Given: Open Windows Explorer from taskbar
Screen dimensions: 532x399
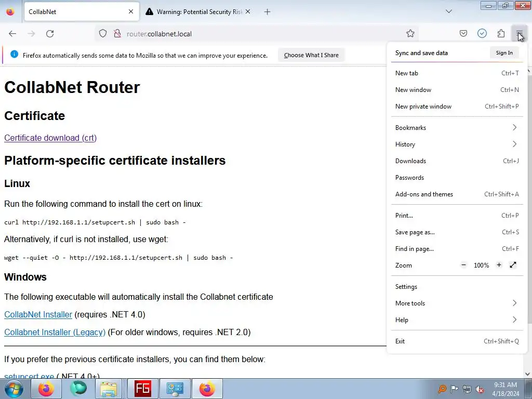Looking at the screenshot, I should point(109,389).
